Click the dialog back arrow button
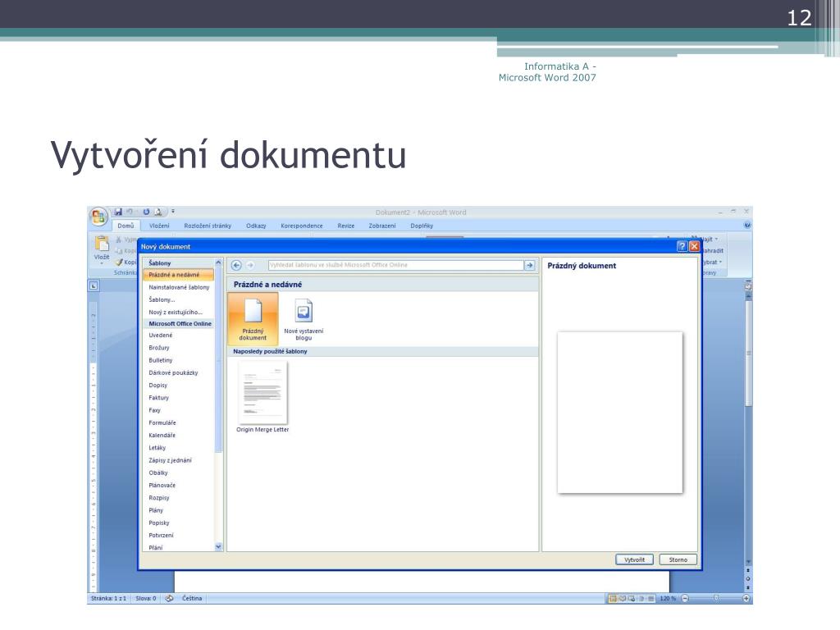Image resolution: width=840 pixels, height=630 pixels. (x=236, y=265)
